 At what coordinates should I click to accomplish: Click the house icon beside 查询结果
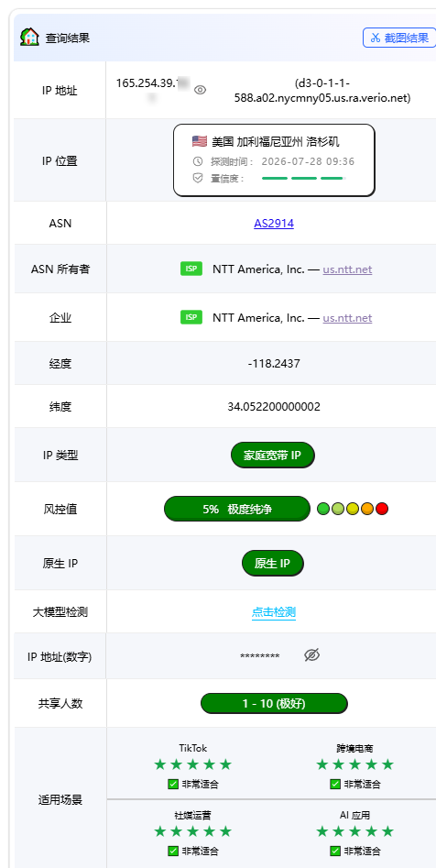pyautogui.click(x=29, y=37)
